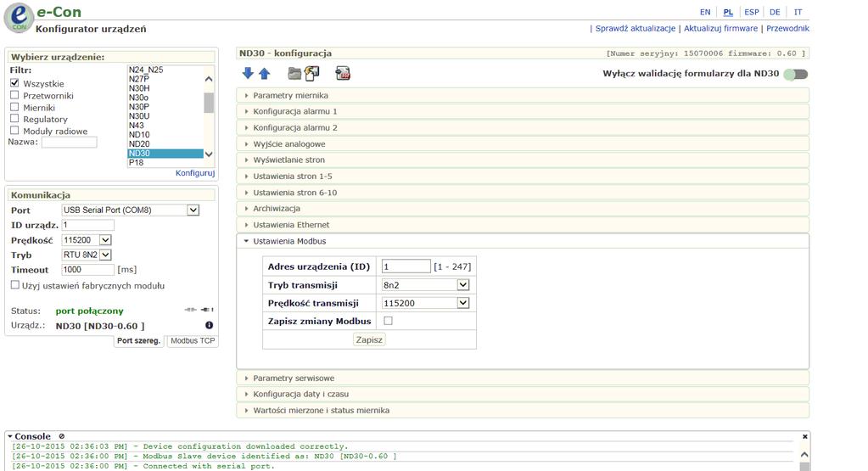Click the connect port plug icon

coord(190,310)
